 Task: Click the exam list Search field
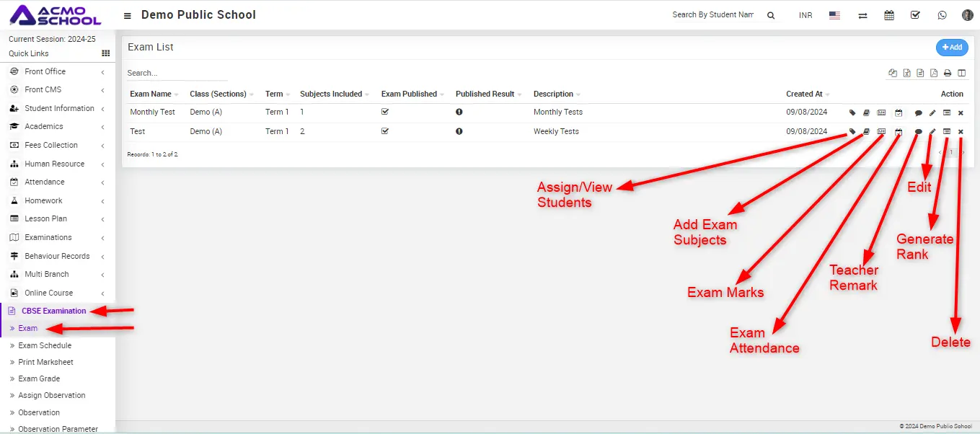click(x=176, y=73)
